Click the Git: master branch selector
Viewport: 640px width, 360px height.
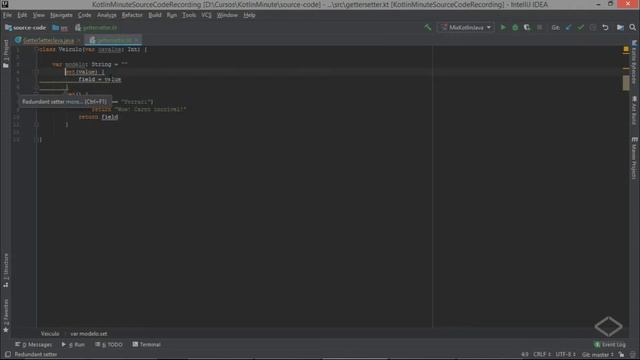pos(598,354)
